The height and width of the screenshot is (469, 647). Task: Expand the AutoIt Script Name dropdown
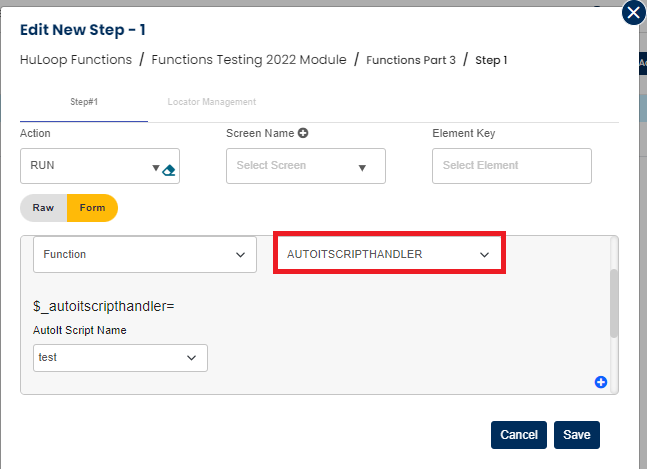point(120,358)
